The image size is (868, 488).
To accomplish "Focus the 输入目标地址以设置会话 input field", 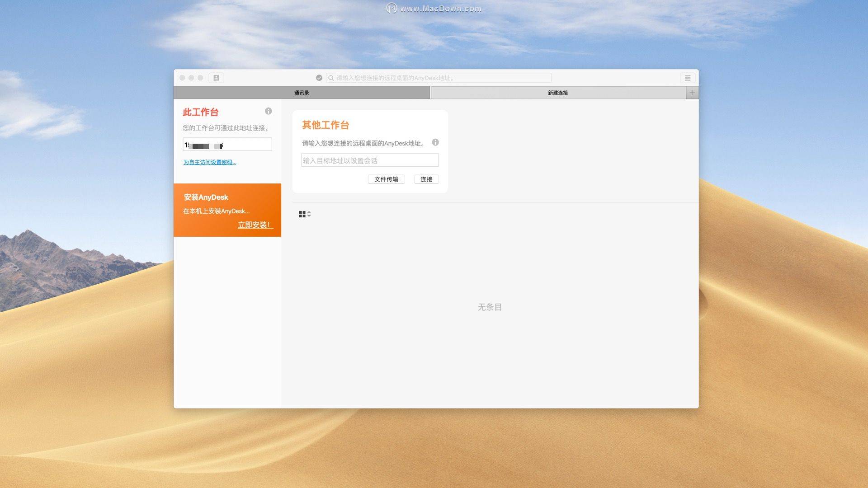I will click(370, 160).
